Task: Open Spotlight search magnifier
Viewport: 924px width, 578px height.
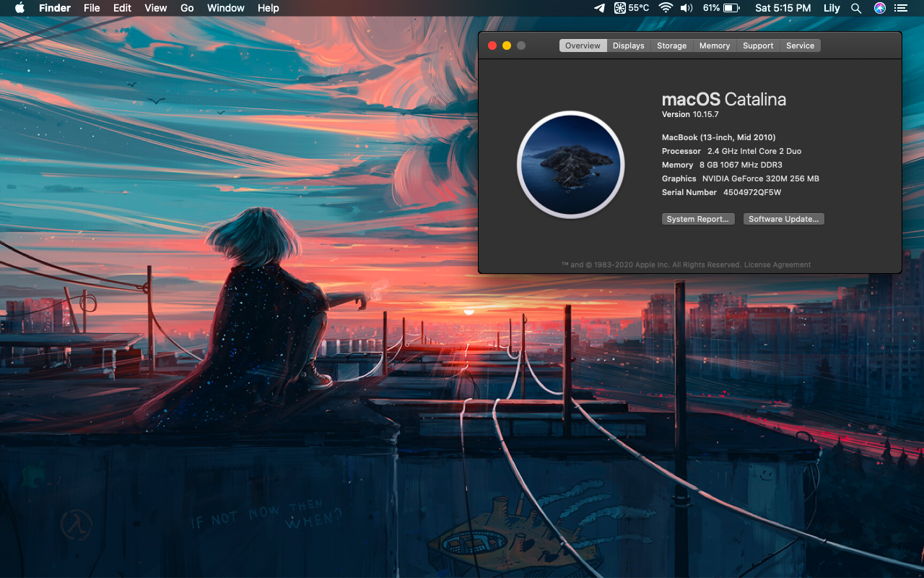Action: [x=856, y=8]
